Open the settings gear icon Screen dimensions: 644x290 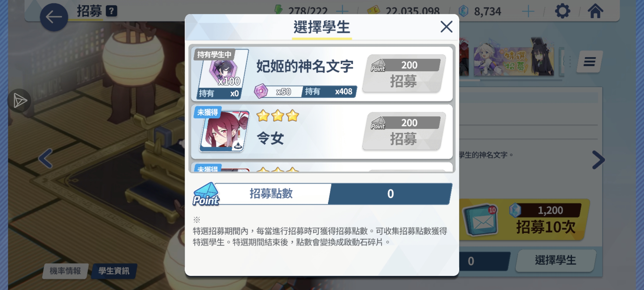coord(562,11)
